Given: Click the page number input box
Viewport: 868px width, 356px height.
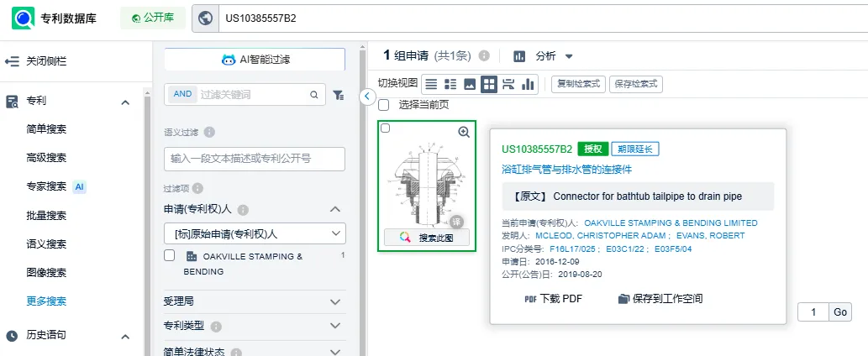Looking at the screenshot, I should coord(813,312).
